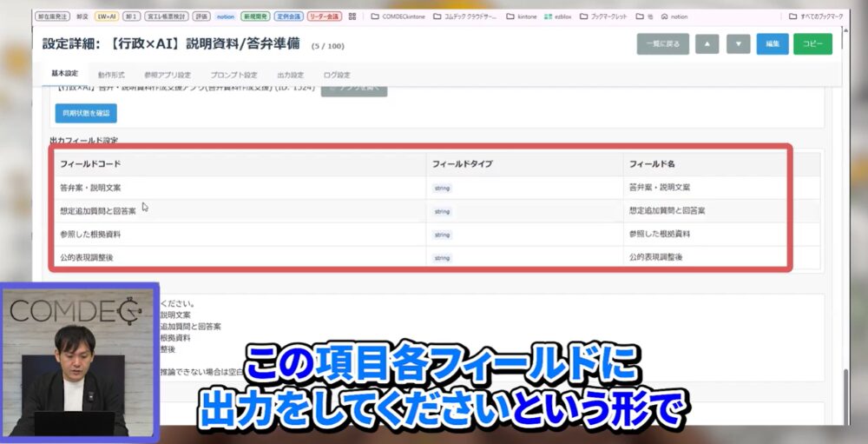Click the LW×AI bookmark tag
This screenshot has width=868, height=444.
[106, 16]
